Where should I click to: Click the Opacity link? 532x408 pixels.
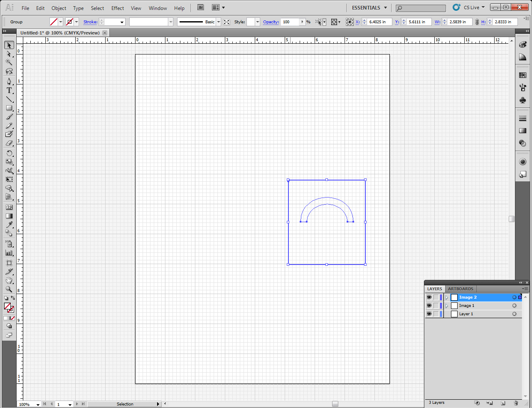[271, 22]
